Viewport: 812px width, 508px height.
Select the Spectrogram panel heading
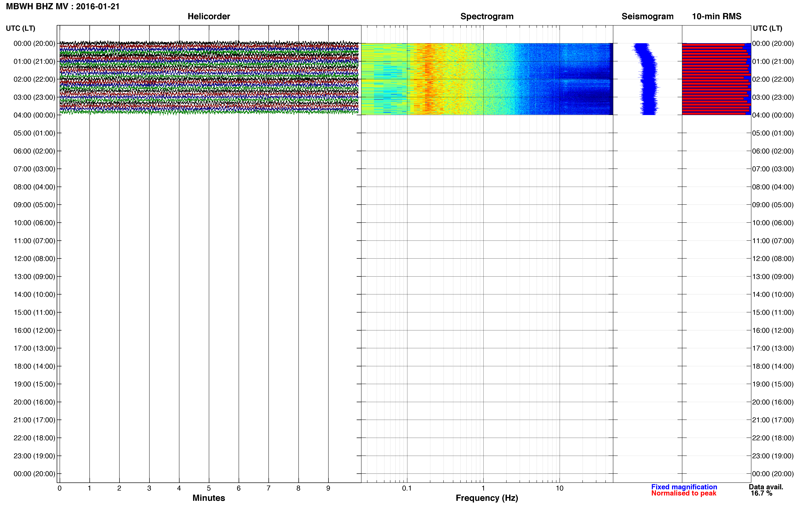tap(487, 16)
